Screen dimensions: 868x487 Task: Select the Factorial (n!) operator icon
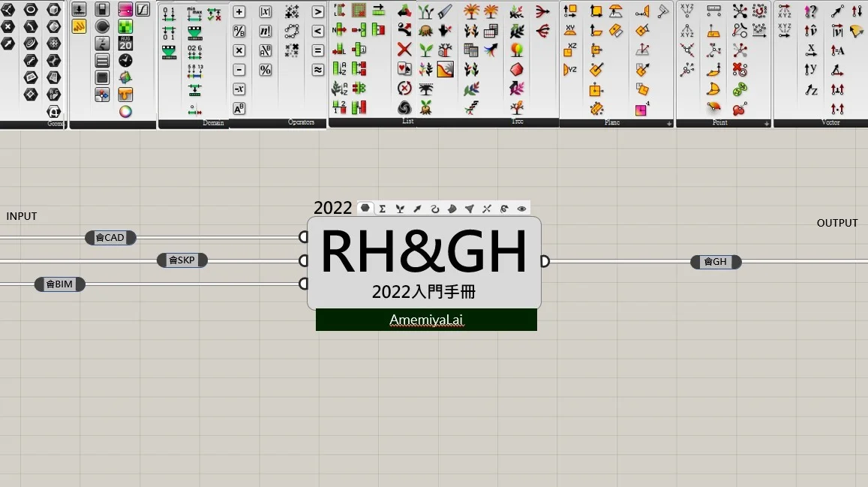tap(266, 32)
